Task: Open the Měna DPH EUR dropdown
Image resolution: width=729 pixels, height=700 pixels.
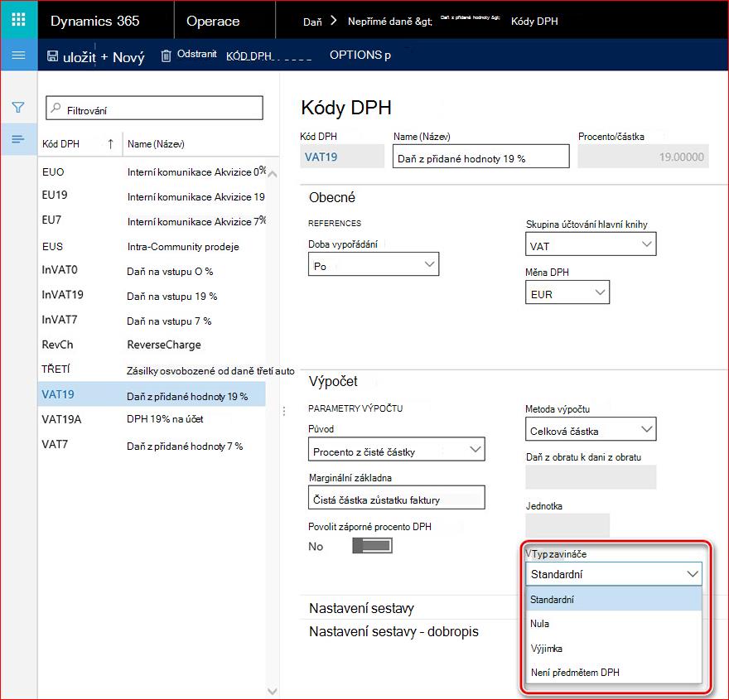Action: [567, 292]
